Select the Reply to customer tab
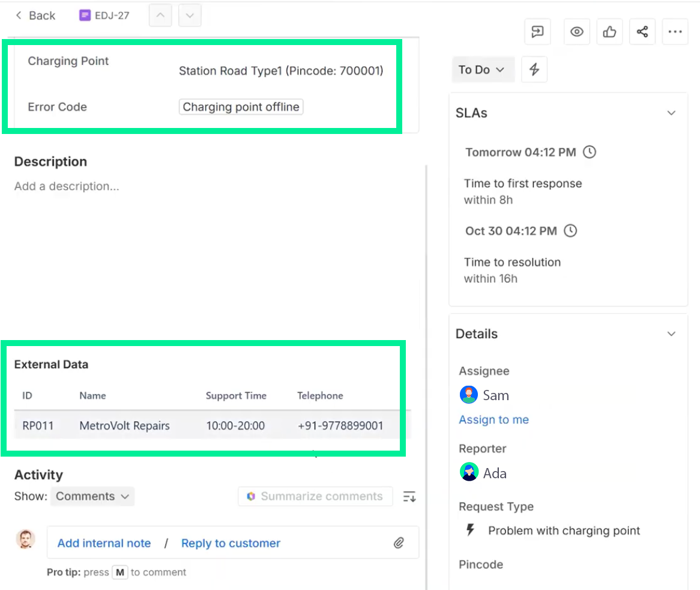The image size is (700, 590). click(x=231, y=543)
